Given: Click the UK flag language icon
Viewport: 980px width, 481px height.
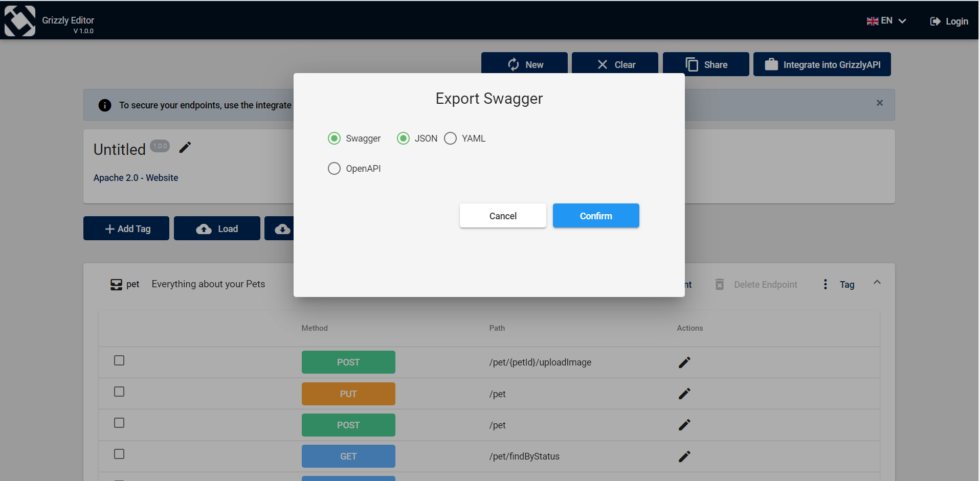Looking at the screenshot, I should click(x=872, y=21).
